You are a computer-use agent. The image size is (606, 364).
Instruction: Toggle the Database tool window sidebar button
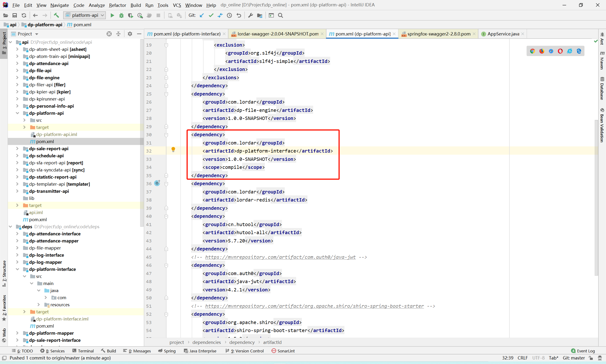(602, 88)
